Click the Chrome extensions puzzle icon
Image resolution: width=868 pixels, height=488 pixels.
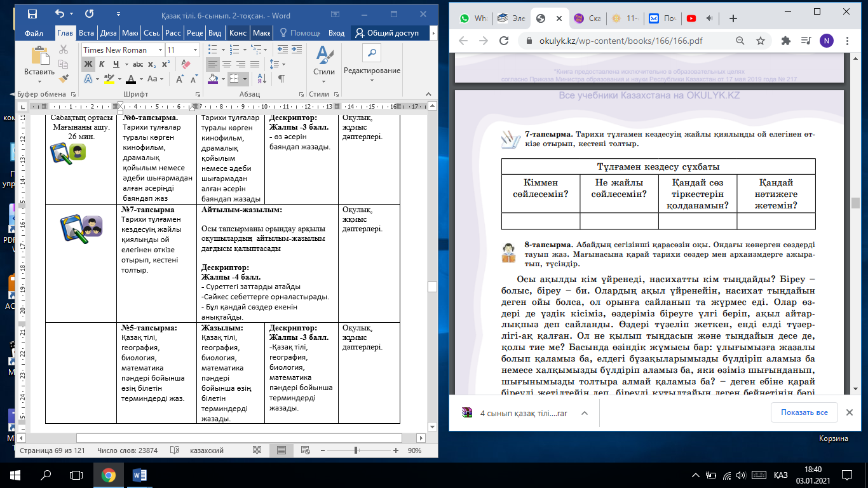[x=785, y=41]
